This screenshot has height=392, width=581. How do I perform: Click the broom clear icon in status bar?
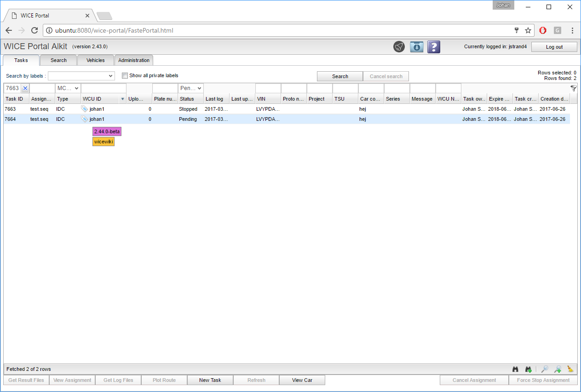pos(570,369)
